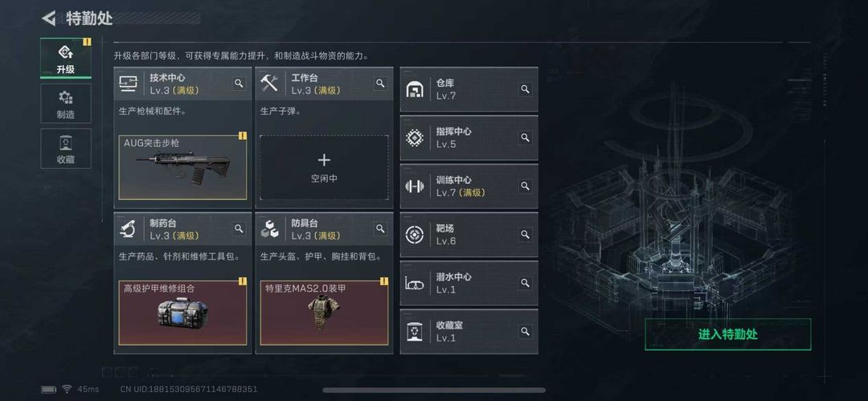Image resolution: width=868 pixels, height=401 pixels.
Task: Open the 收藏 sidebar tab
Action: coord(65,149)
